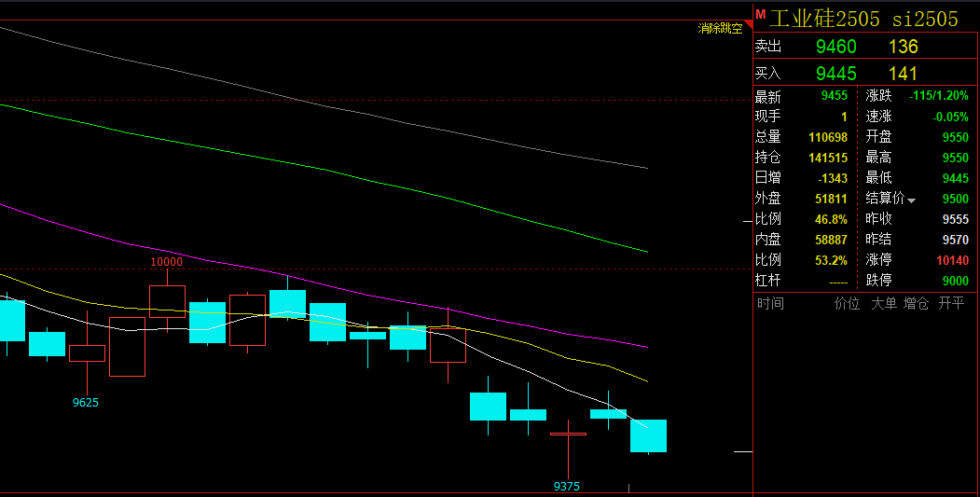Click the 跌停 value 9000

click(956, 281)
